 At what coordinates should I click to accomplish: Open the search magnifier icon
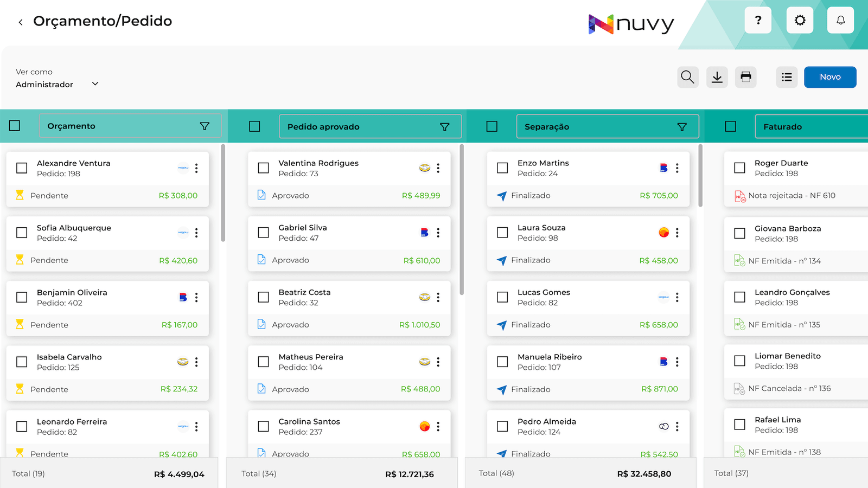688,77
